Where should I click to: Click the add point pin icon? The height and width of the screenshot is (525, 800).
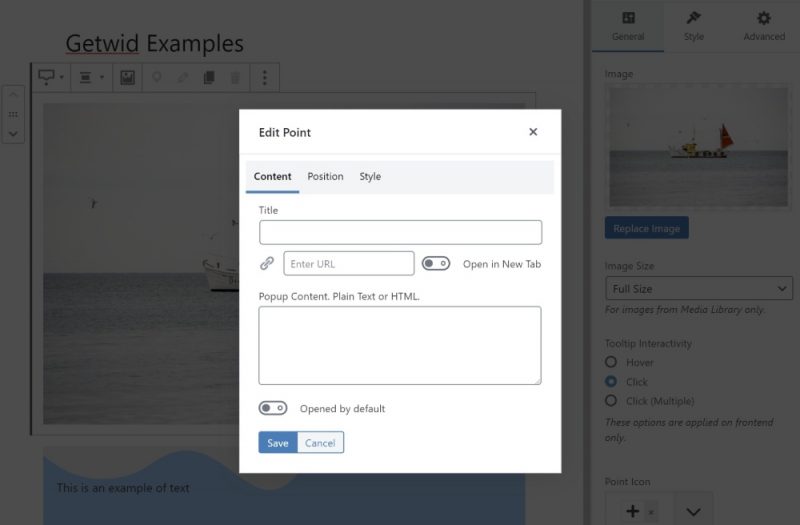157,78
